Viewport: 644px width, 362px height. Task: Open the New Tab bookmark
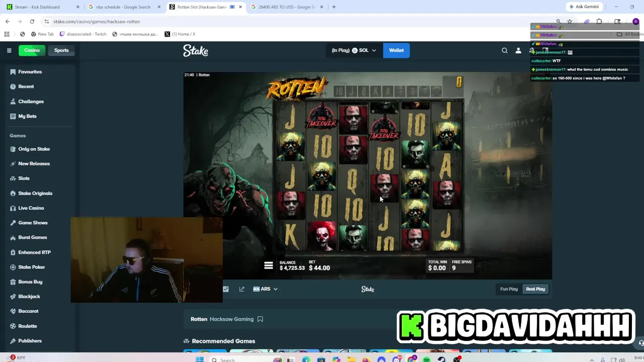42,34
